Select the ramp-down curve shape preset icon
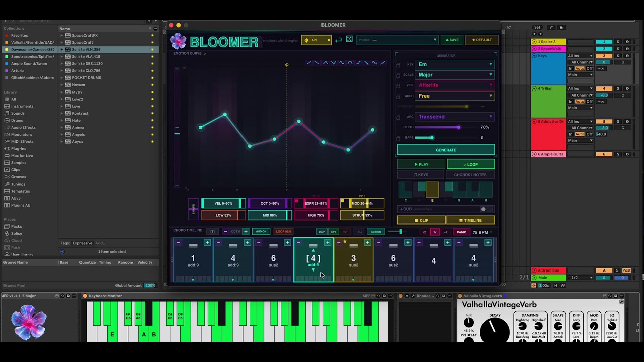Screen dimensions: 644x362 317,63
